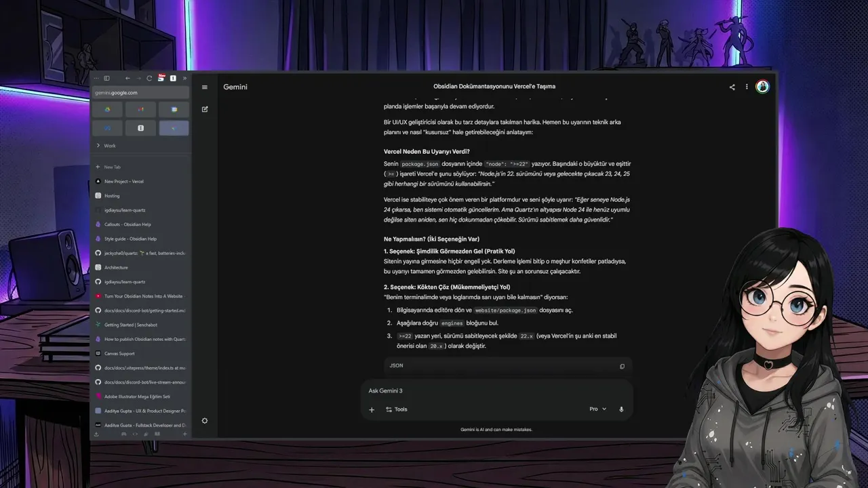Open the Google account avatar

coord(762,87)
